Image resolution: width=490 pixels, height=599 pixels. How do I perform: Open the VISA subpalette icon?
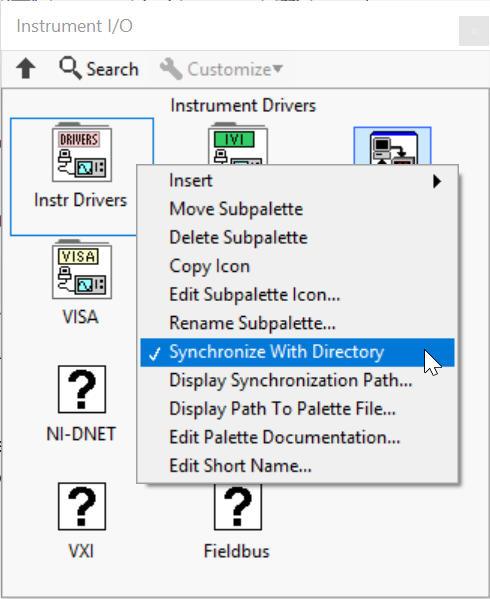82,269
